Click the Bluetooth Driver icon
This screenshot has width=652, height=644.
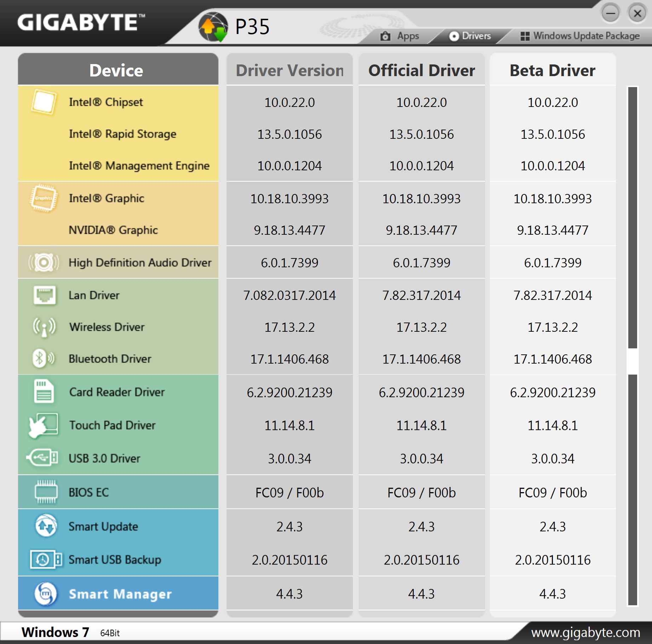43,358
